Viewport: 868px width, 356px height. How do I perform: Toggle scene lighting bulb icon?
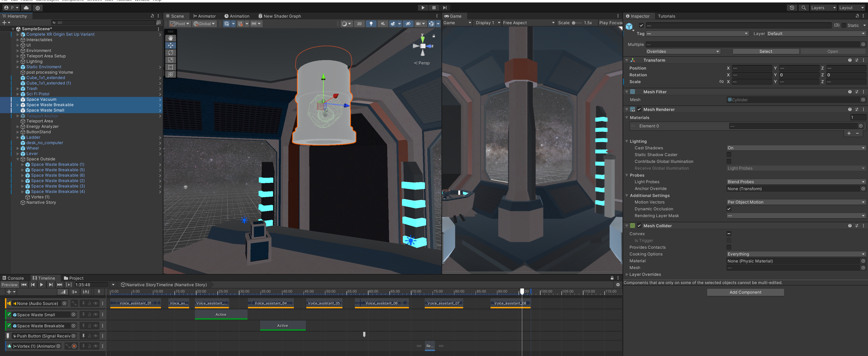coord(371,23)
